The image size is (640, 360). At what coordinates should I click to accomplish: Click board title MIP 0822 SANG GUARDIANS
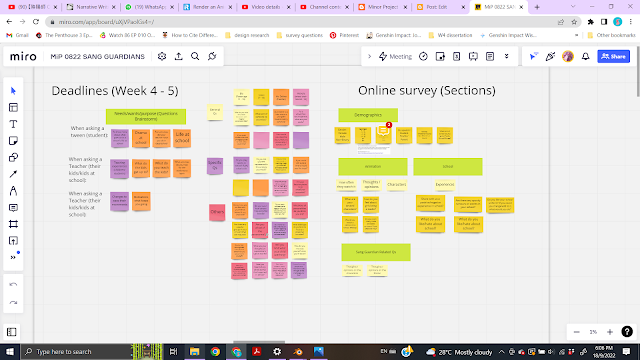tap(98, 56)
